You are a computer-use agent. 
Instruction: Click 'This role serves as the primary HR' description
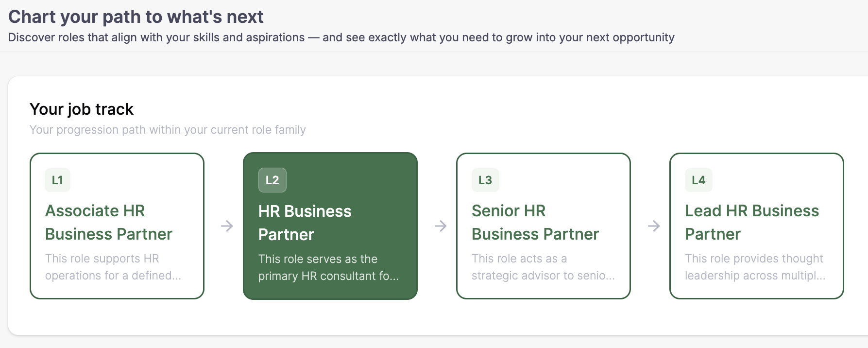328,267
